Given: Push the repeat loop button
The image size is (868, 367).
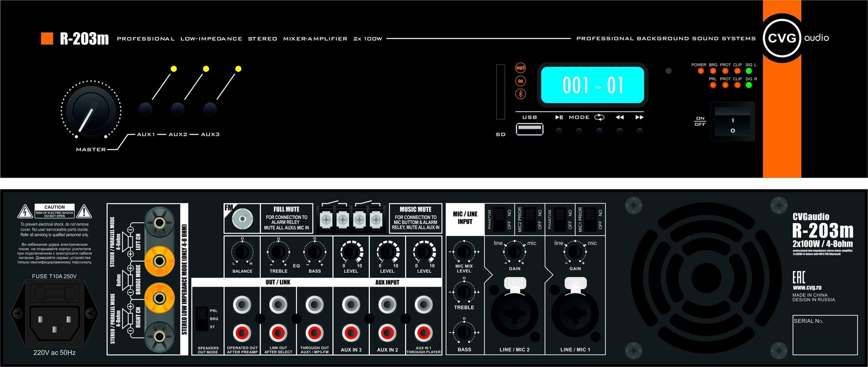Looking at the screenshot, I should tap(599, 131).
